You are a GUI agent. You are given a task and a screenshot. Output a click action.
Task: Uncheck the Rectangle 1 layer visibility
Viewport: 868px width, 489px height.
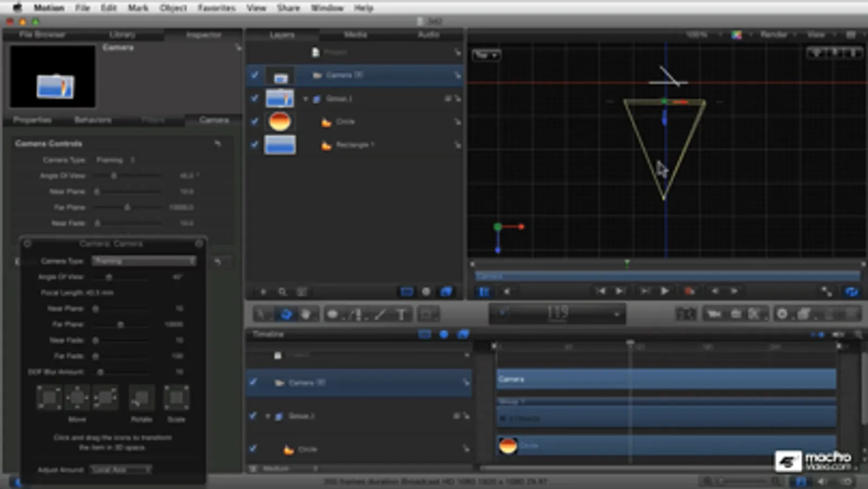255,145
